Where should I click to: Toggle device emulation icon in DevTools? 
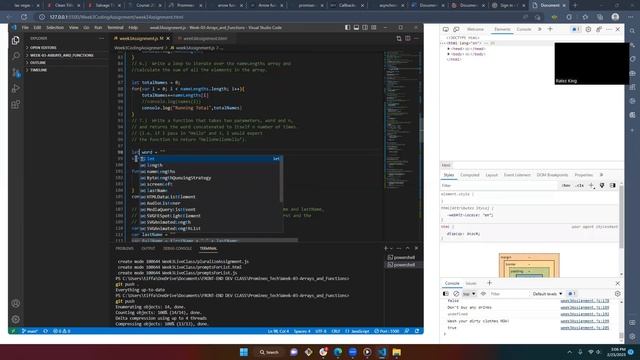click(456, 29)
